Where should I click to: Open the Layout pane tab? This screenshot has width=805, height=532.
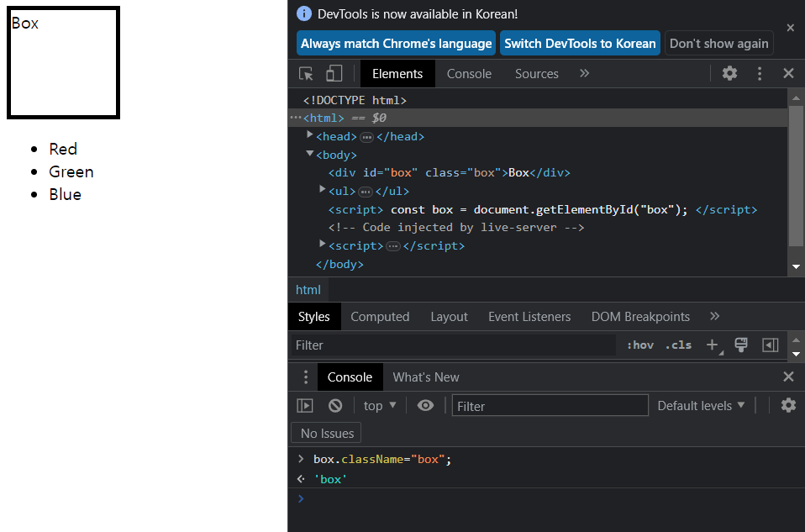click(x=449, y=316)
